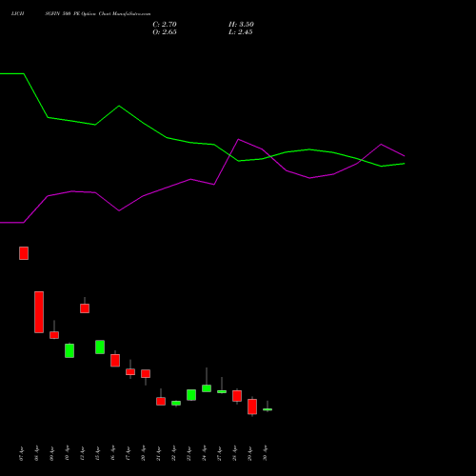Click the thin green candle for 30 Apr
This screenshot has width=476, height=476.
pyautogui.click(x=268, y=409)
